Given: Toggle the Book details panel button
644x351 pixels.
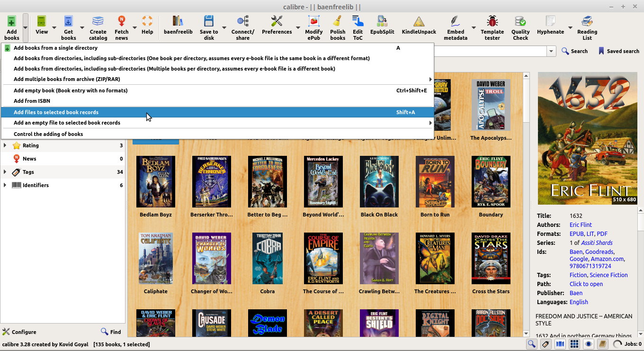Looking at the screenshot, I should [603, 344].
